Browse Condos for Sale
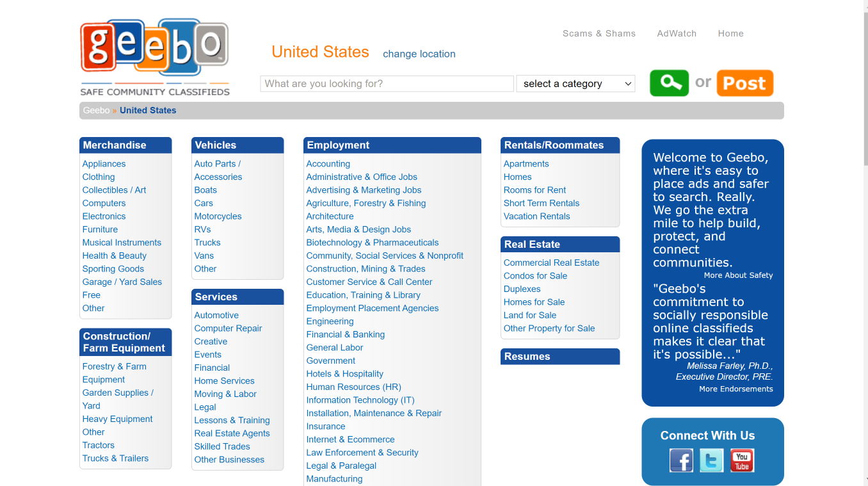The image size is (868, 486). point(535,276)
